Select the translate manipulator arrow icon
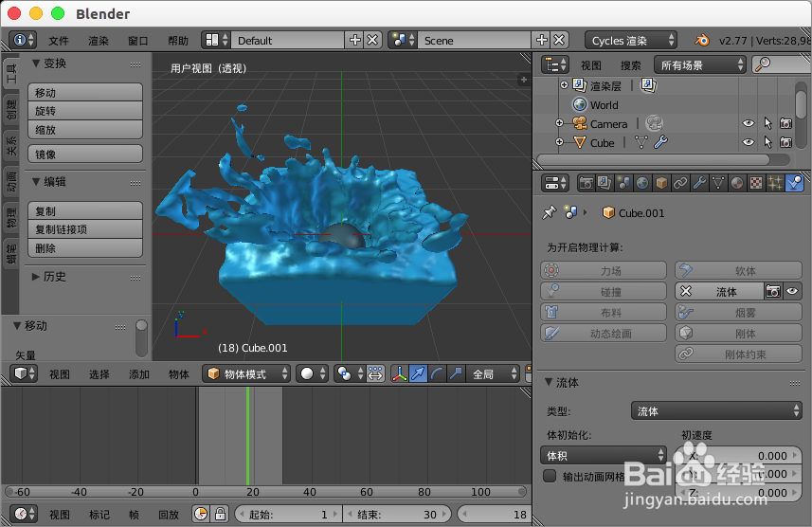This screenshot has height=527, width=812. click(418, 373)
